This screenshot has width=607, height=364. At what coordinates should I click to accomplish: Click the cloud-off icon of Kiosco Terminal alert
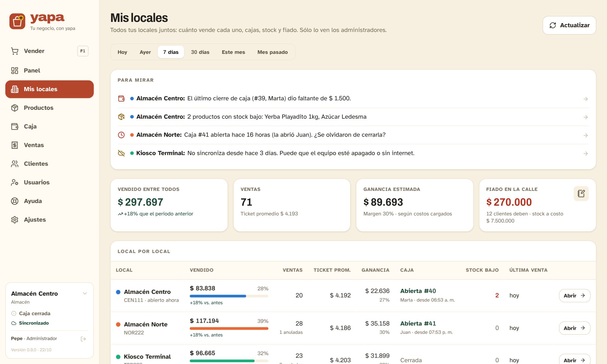click(121, 153)
